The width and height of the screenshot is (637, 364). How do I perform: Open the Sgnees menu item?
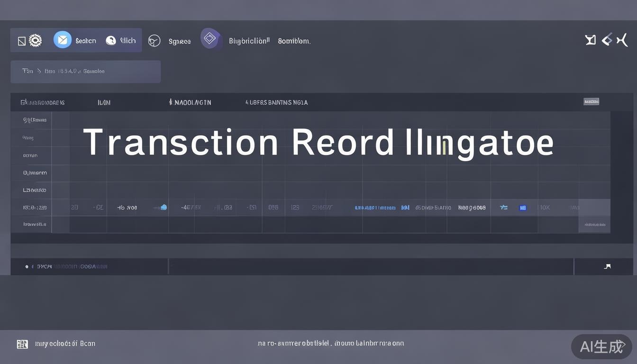(x=180, y=42)
